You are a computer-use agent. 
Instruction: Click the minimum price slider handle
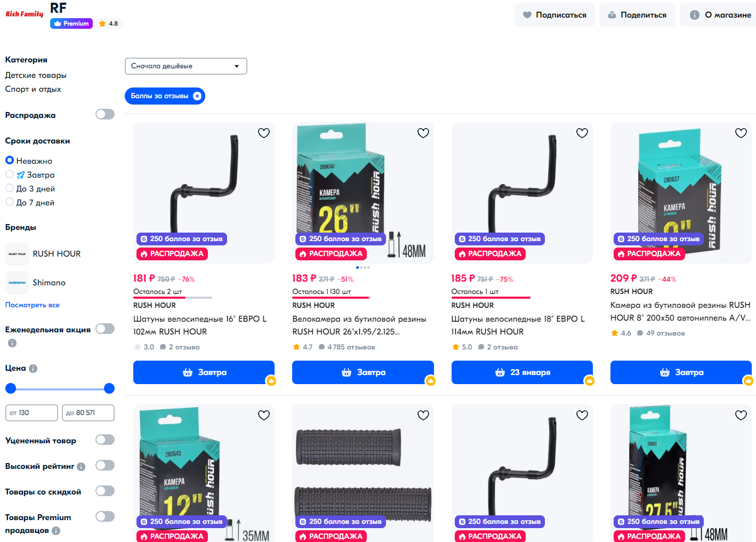11,388
